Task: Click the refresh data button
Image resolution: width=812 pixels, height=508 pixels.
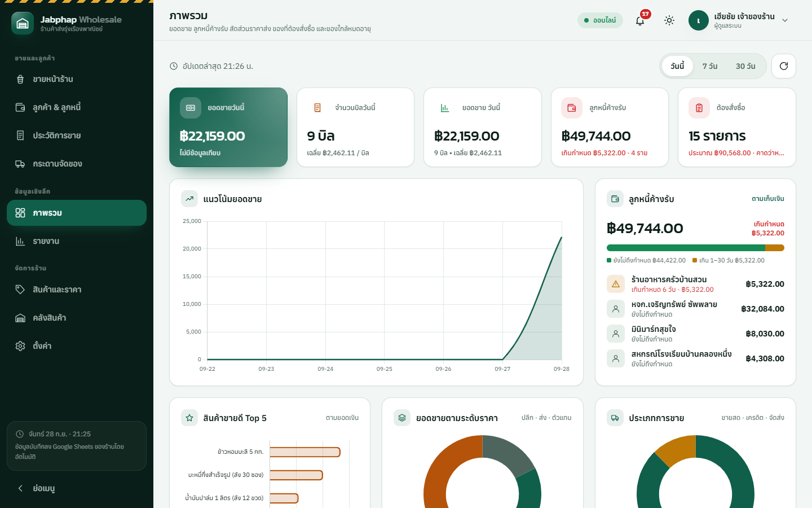Action: coord(784,66)
